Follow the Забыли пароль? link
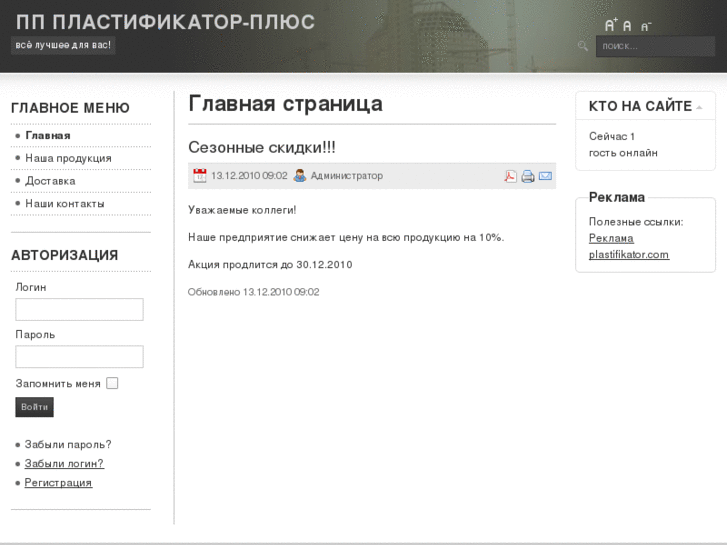This screenshot has height=545, width=727. tap(68, 444)
